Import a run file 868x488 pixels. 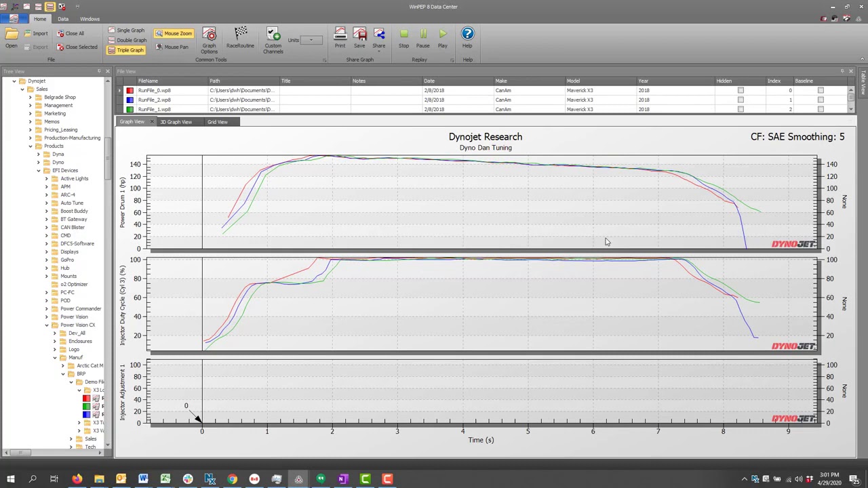click(x=35, y=33)
